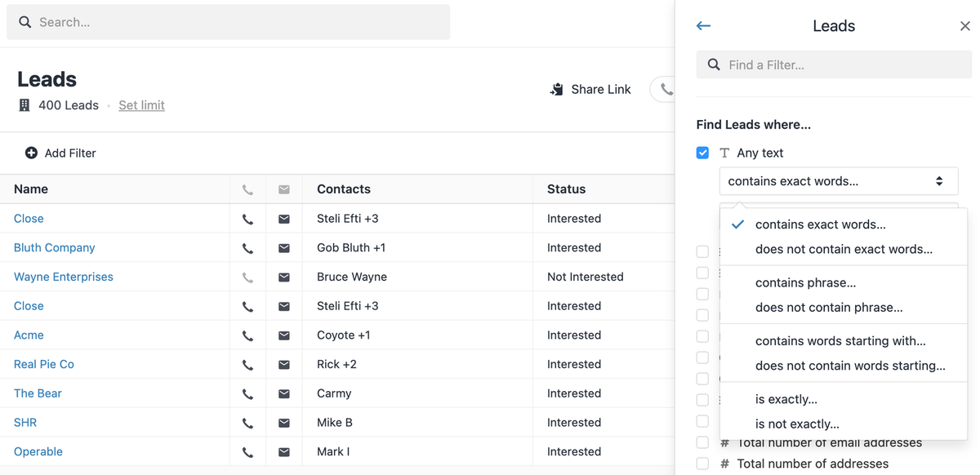Open the Acme lead
This screenshot has width=980, height=475.
click(x=29, y=335)
